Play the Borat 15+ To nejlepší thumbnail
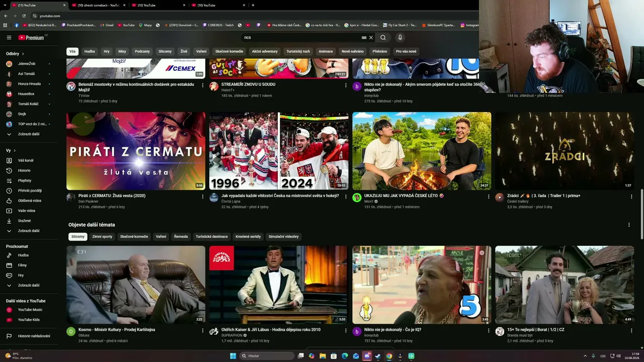The height and width of the screenshot is (362, 644). (565, 285)
